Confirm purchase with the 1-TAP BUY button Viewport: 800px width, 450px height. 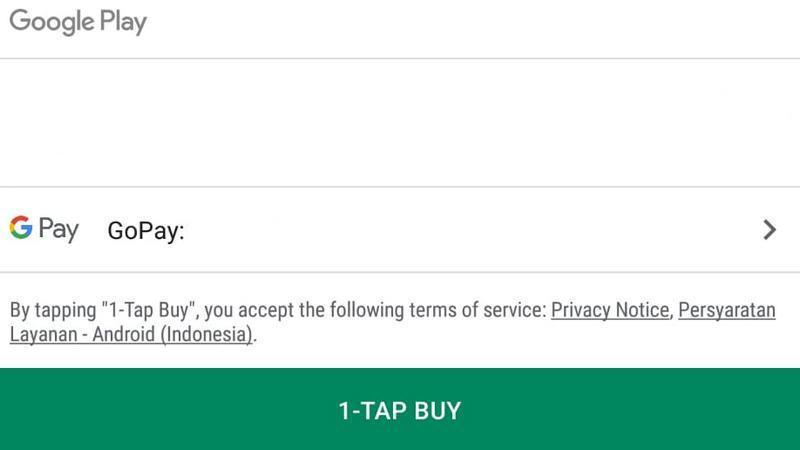coord(400,409)
